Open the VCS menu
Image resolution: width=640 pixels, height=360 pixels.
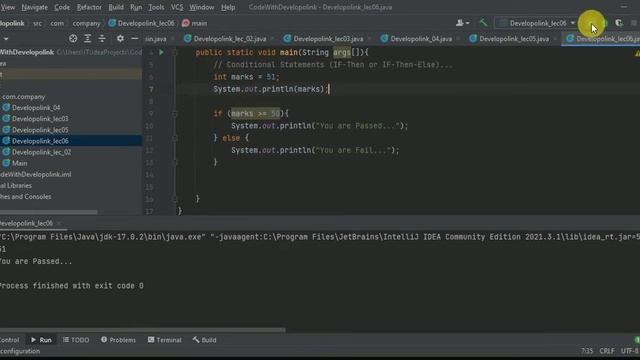177,7
